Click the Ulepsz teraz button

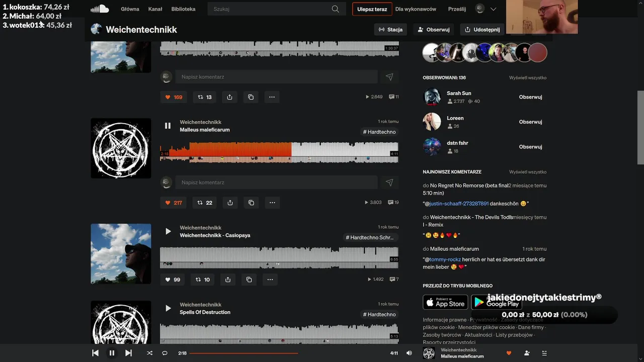[x=372, y=9]
